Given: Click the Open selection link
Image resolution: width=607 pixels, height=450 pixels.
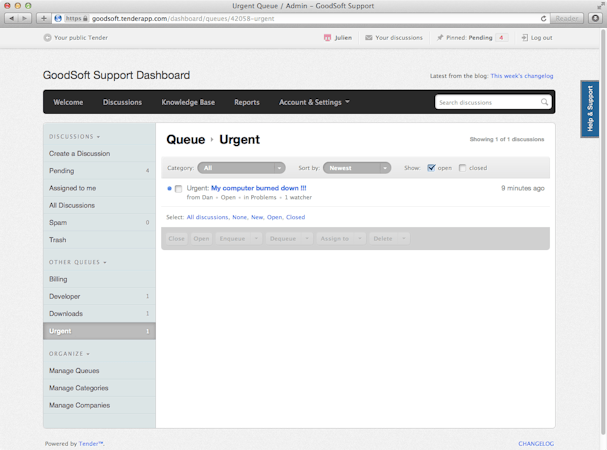Looking at the screenshot, I should [x=274, y=217].
